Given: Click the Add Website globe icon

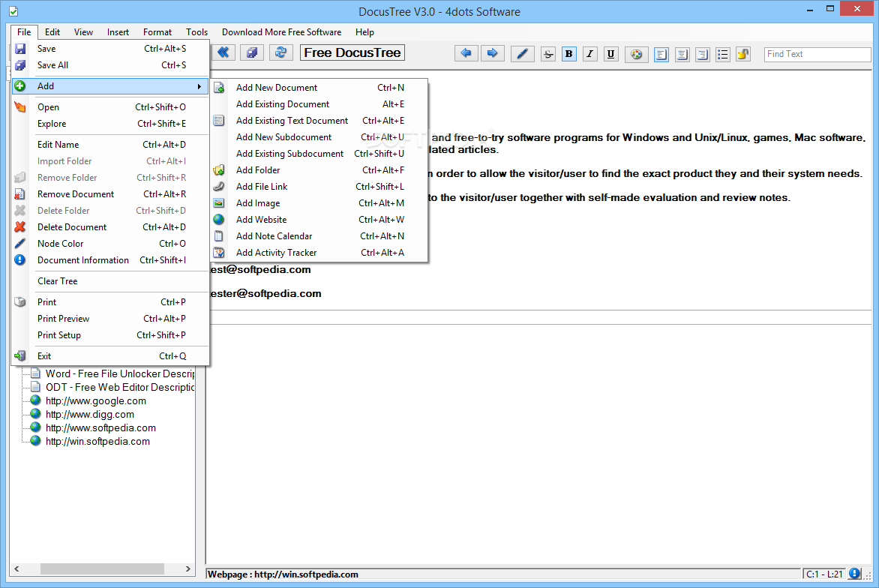Looking at the screenshot, I should [219, 220].
